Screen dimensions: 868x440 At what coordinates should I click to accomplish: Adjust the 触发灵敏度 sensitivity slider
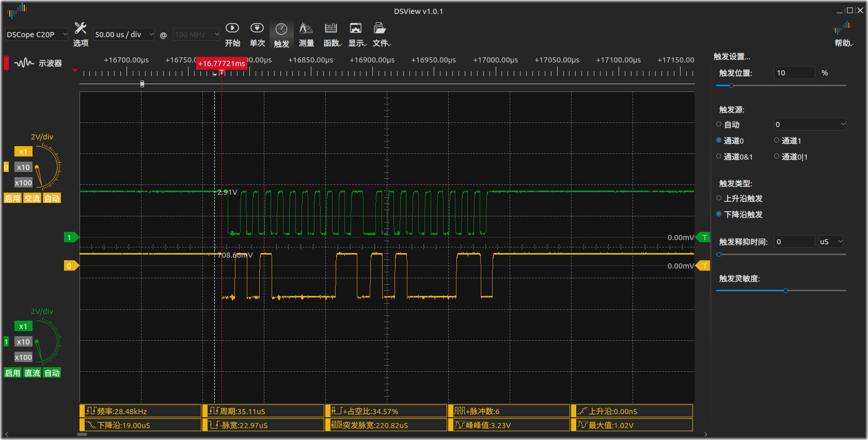pyautogui.click(x=781, y=291)
